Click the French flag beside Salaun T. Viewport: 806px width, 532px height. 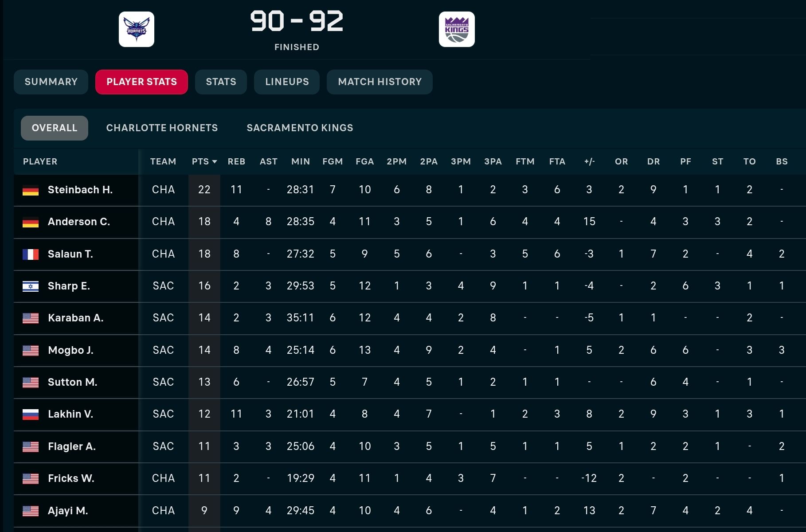tap(31, 254)
